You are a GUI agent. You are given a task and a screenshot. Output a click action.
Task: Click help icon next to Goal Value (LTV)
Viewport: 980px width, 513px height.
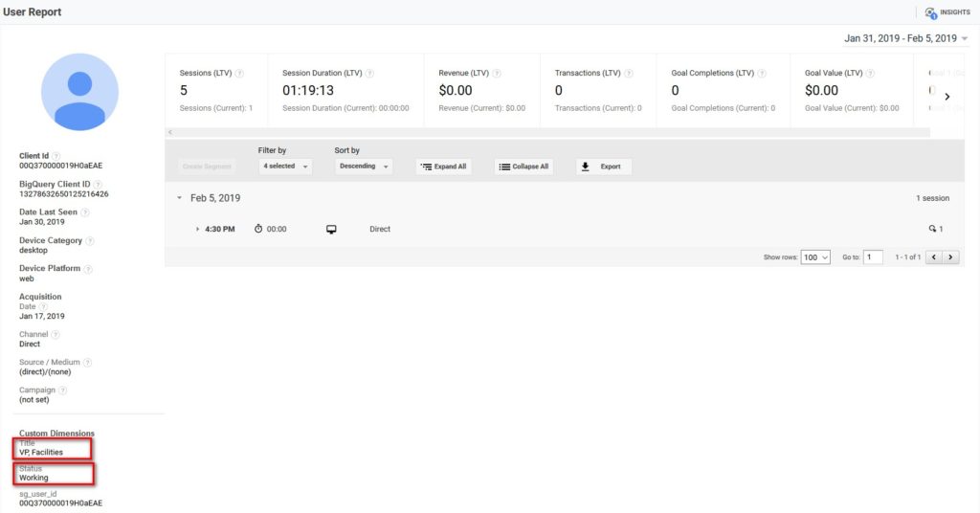pos(870,73)
